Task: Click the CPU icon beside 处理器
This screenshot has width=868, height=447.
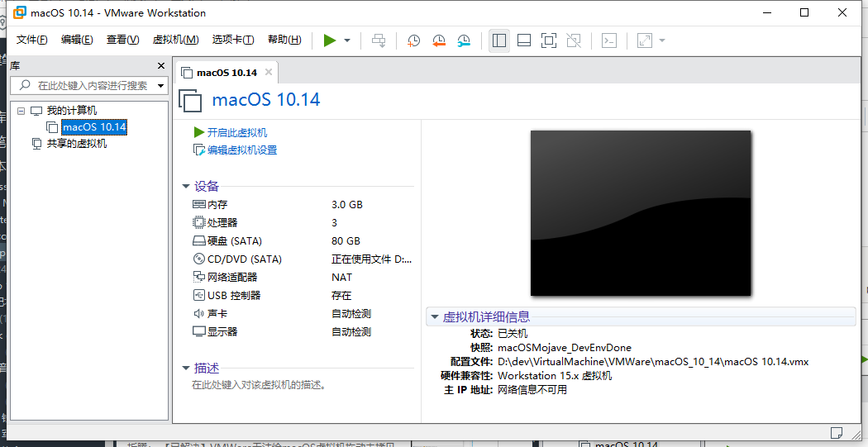Action: point(198,223)
